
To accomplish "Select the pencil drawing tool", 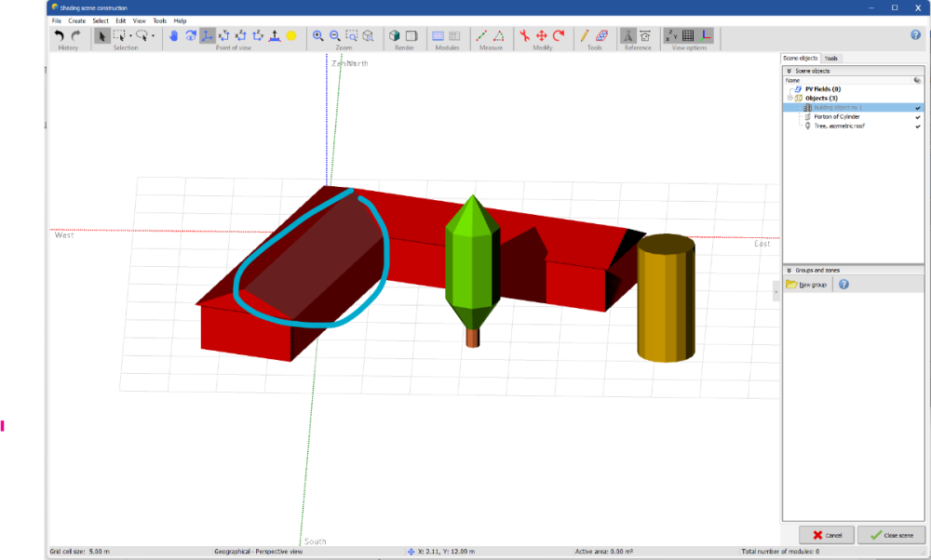I will point(585,35).
